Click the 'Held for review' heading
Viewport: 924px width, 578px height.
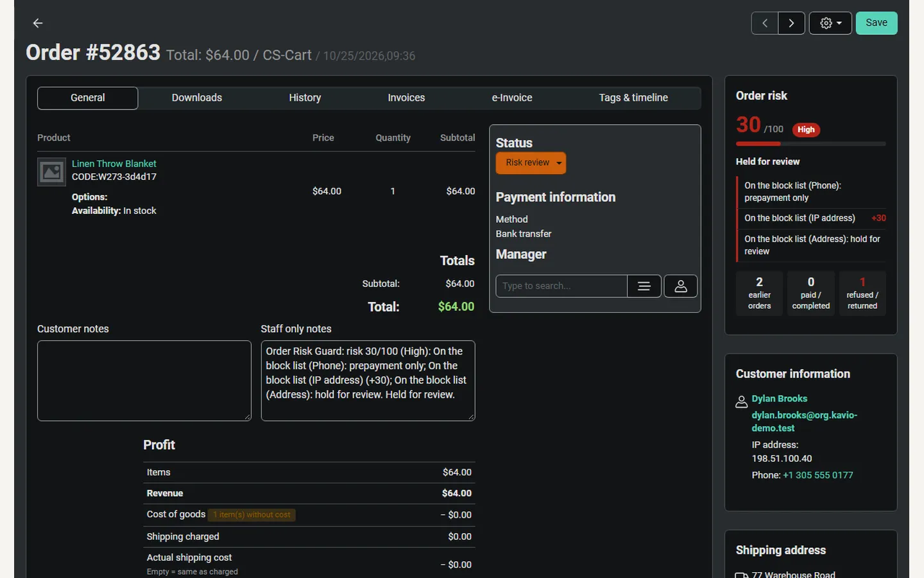[768, 162]
